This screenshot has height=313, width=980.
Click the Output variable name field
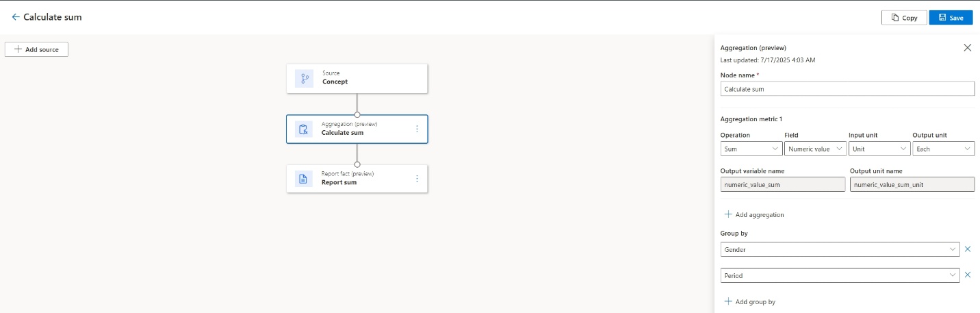coord(783,184)
